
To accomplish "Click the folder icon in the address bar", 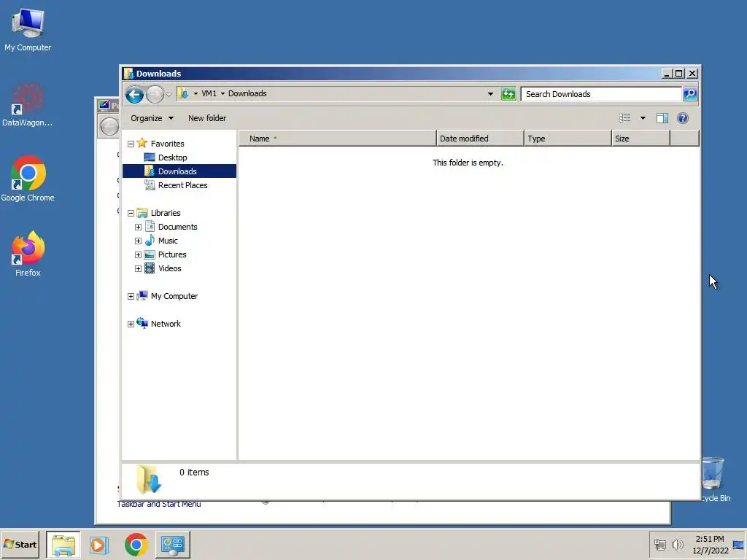I will [183, 94].
